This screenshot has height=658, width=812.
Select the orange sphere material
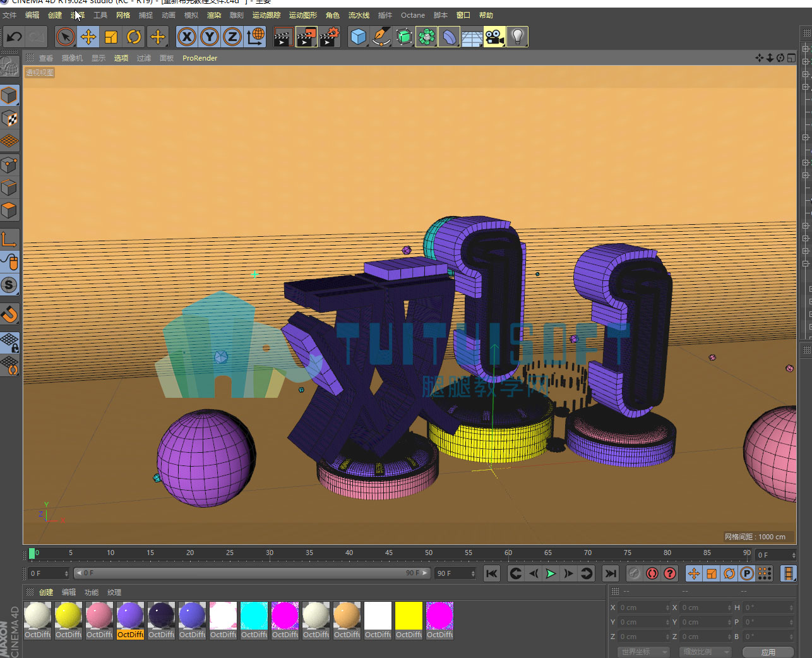pyautogui.click(x=347, y=619)
